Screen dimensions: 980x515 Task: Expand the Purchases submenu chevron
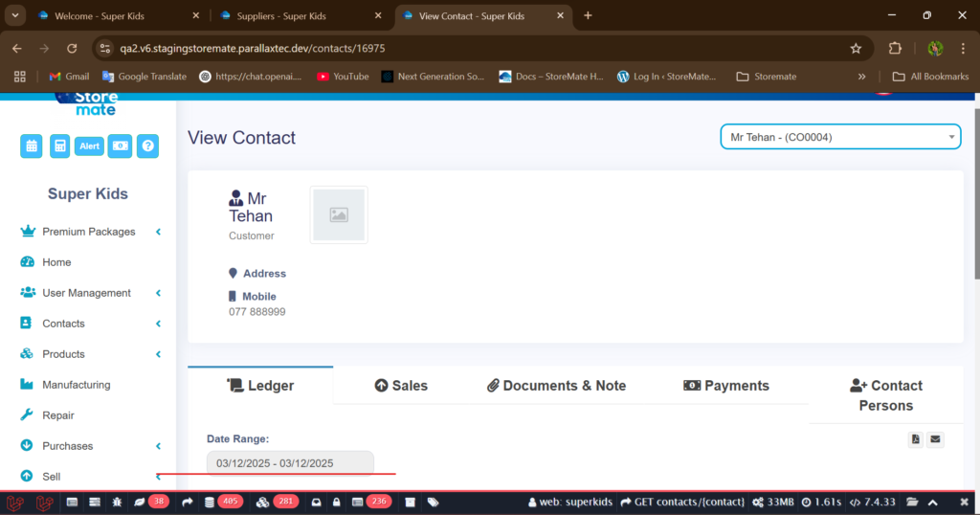(x=158, y=446)
